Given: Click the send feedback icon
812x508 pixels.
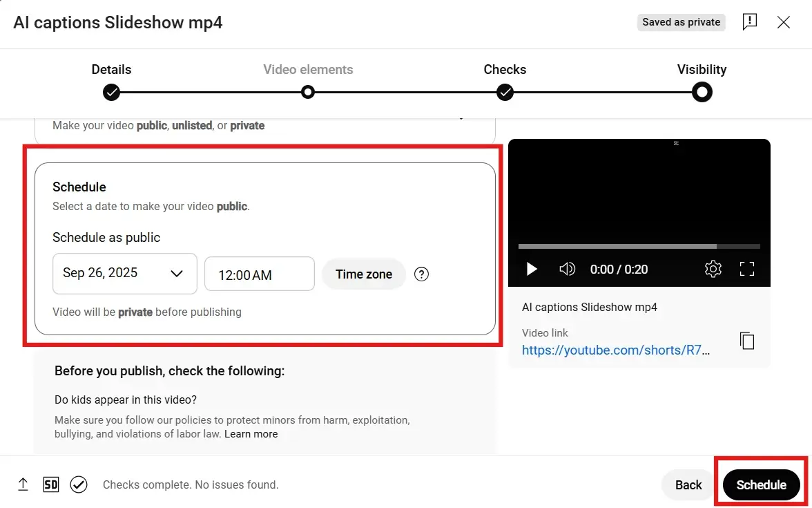Looking at the screenshot, I should tap(749, 22).
